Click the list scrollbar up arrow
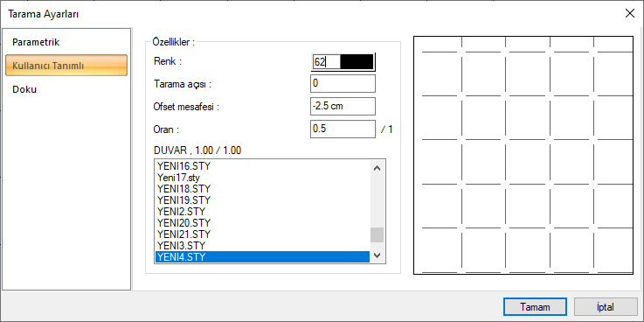The image size is (644, 322). (x=377, y=168)
